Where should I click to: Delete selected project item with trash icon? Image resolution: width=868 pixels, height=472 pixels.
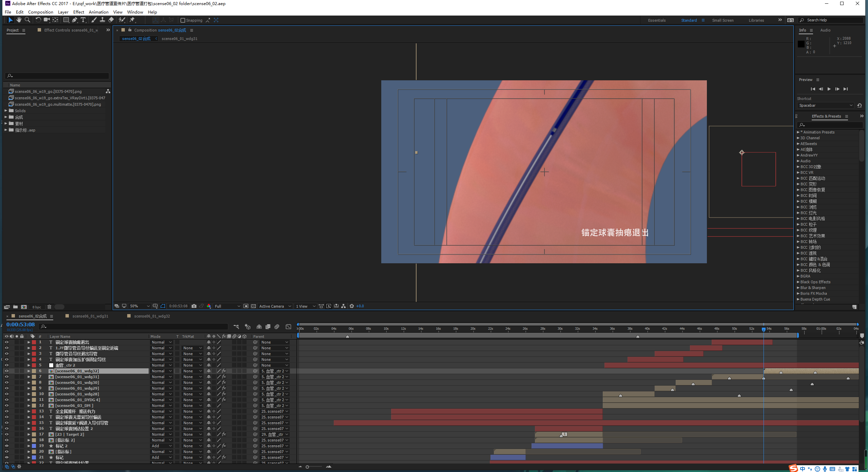pyautogui.click(x=49, y=307)
